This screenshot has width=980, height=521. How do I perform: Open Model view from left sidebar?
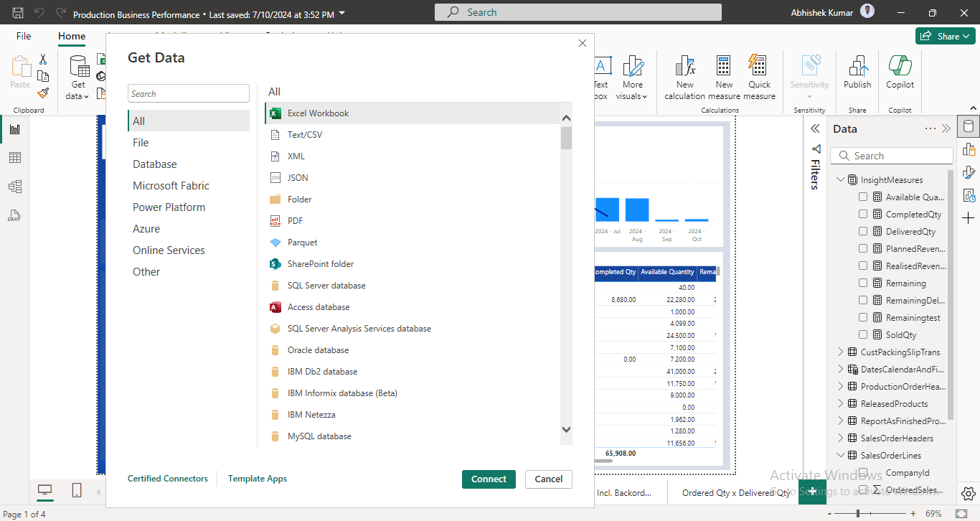coord(14,187)
